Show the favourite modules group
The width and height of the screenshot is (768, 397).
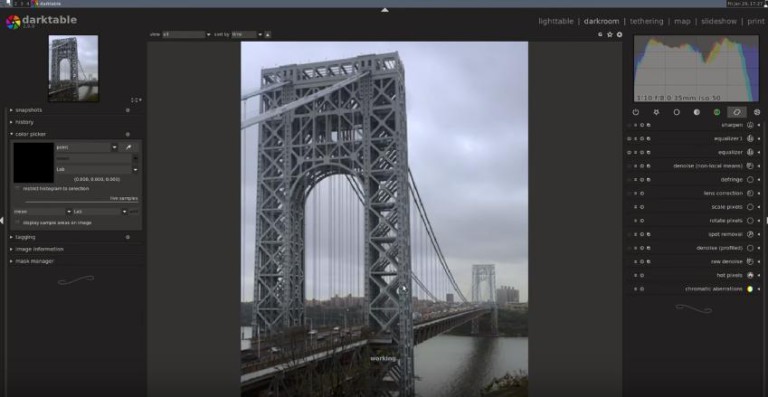click(656, 112)
